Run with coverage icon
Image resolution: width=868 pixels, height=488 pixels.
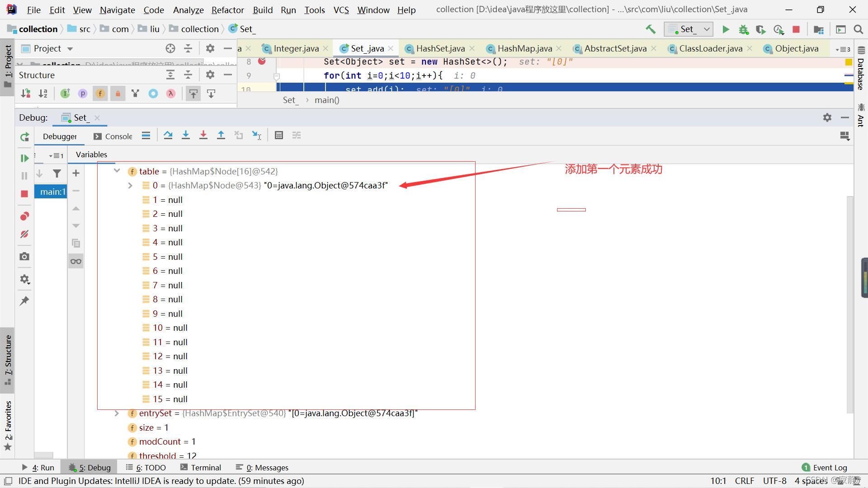(761, 29)
